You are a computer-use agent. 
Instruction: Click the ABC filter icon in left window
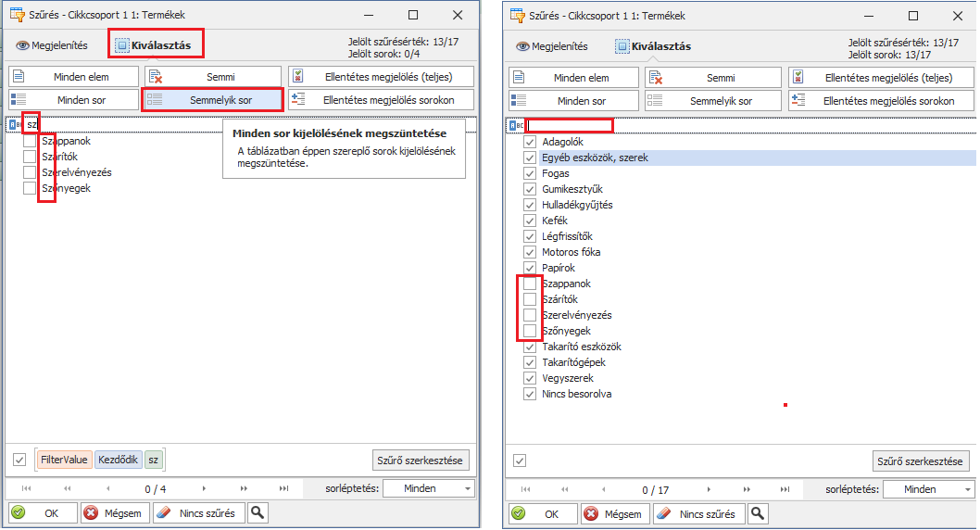tap(15, 125)
